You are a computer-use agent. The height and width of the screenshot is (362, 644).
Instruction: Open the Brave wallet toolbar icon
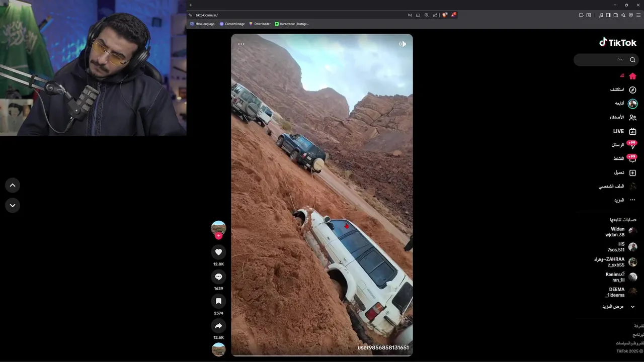pyautogui.click(x=616, y=15)
